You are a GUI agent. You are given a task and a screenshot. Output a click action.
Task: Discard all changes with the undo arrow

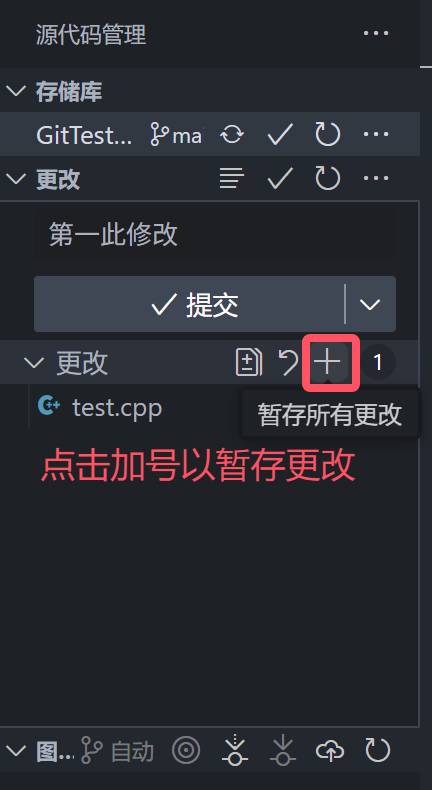point(289,362)
